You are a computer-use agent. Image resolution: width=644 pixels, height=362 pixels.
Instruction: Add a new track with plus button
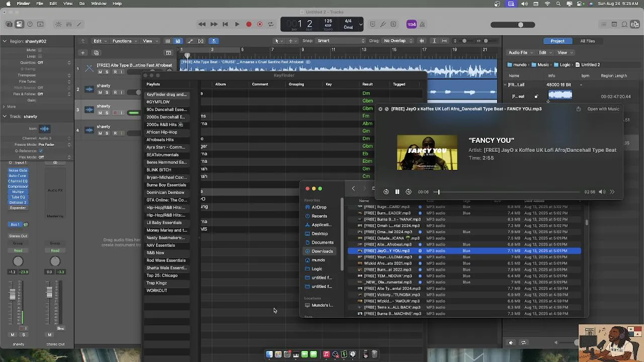coord(83,53)
